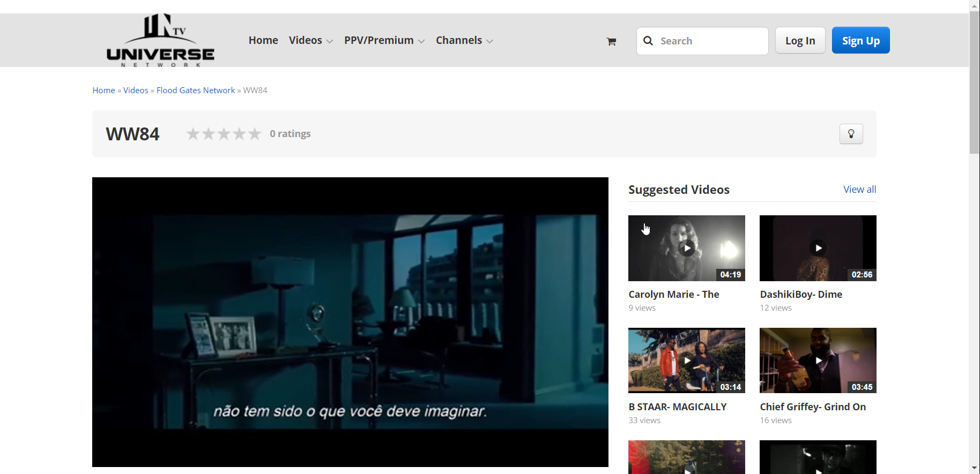Image resolution: width=980 pixels, height=474 pixels.
Task: Open the DashikiBoy- Dime title link
Action: [801, 294]
